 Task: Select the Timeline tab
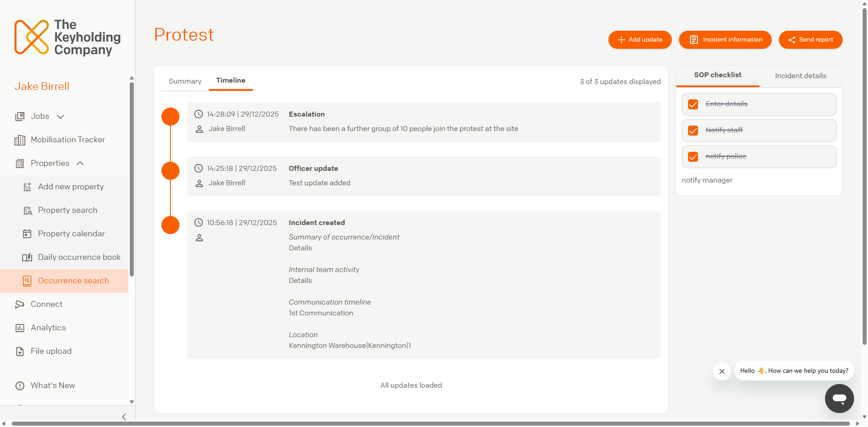click(231, 80)
